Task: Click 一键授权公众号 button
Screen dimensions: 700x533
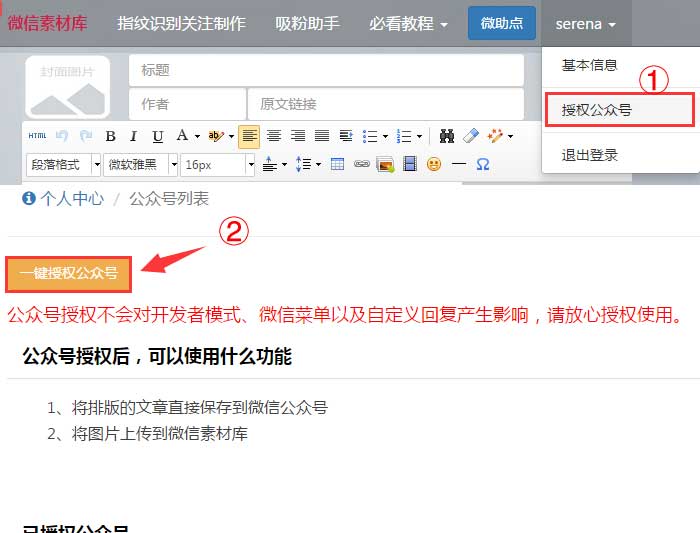Action: click(x=69, y=274)
